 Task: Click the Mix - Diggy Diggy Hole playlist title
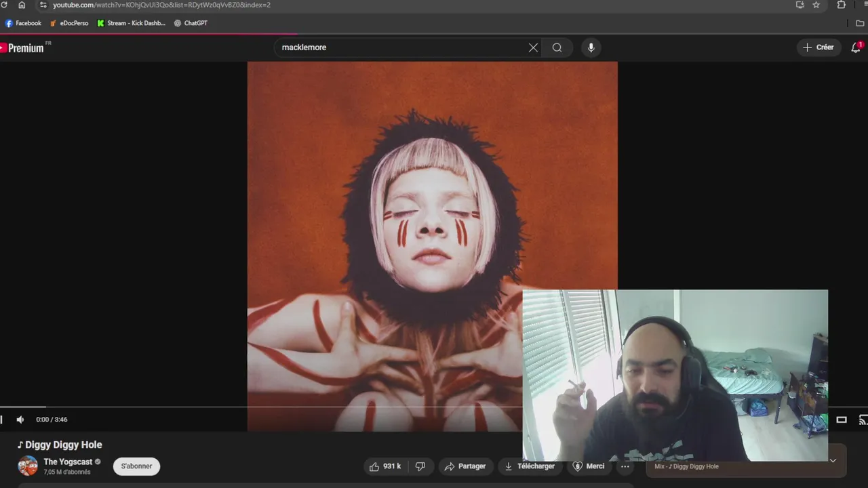click(686, 466)
